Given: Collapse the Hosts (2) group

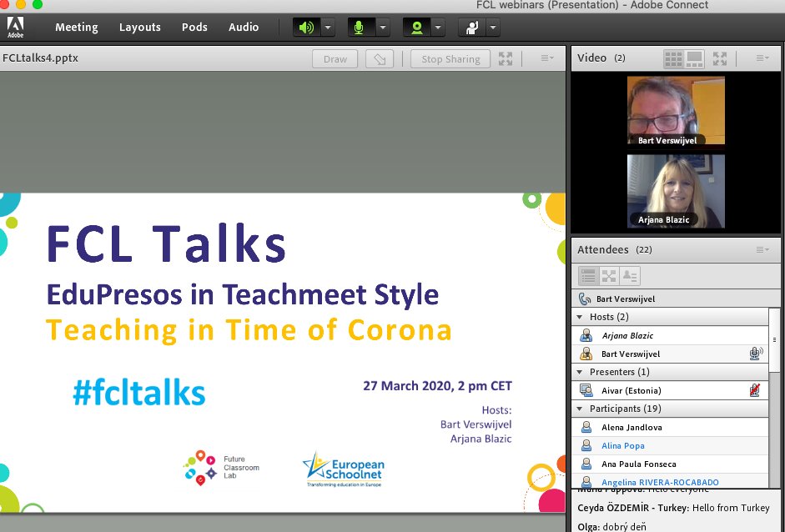Looking at the screenshot, I should (580, 317).
